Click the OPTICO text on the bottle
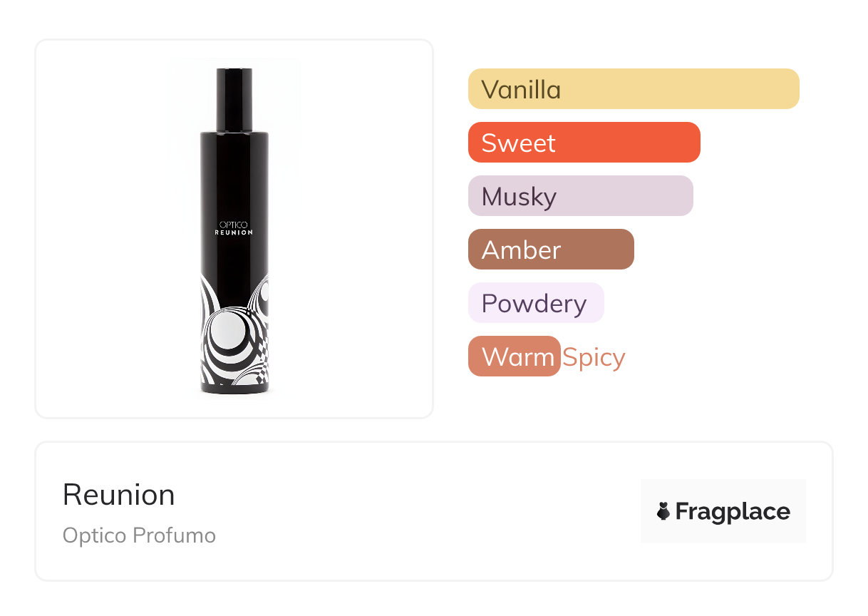The image size is (868, 616). [234, 225]
